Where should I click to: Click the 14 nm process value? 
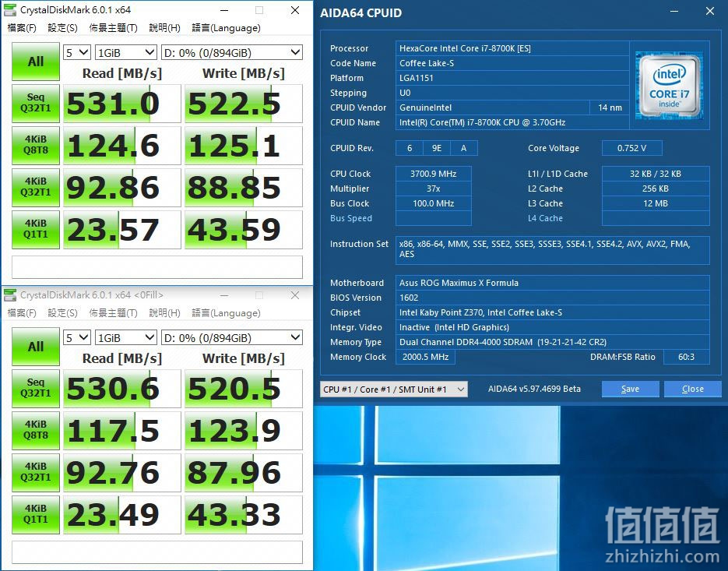coord(610,108)
